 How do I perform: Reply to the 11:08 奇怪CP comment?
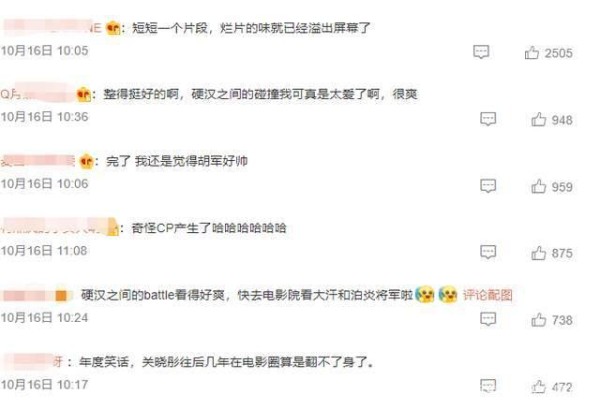coord(488,252)
